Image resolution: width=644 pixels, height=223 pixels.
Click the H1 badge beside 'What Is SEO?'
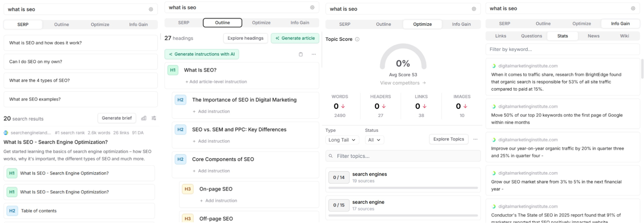click(x=173, y=70)
